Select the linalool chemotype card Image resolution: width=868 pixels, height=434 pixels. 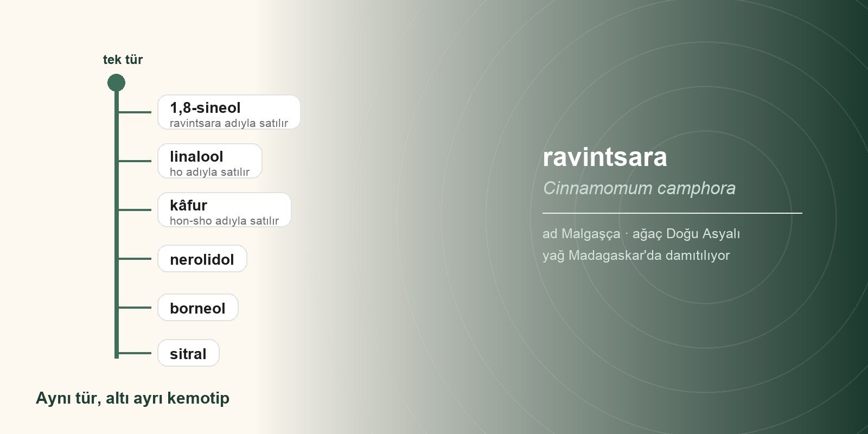[x=210, y=161]
